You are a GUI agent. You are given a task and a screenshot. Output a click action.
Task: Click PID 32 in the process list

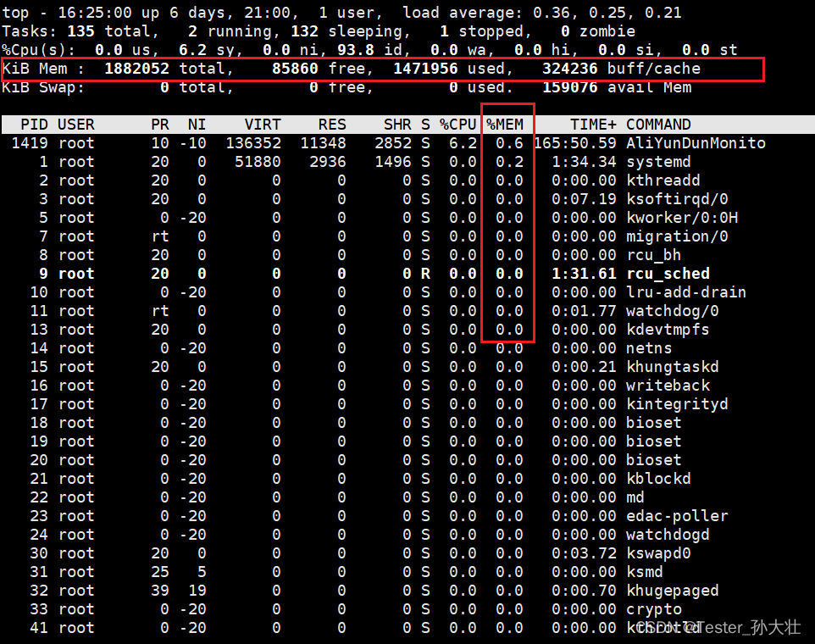pyautogui.click(x=39, y=591)
